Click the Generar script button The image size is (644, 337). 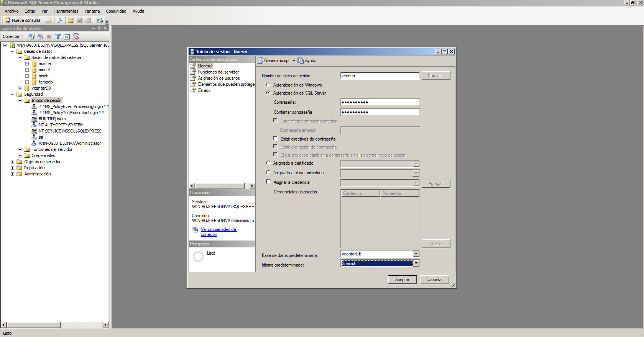(x=274, y=61)
